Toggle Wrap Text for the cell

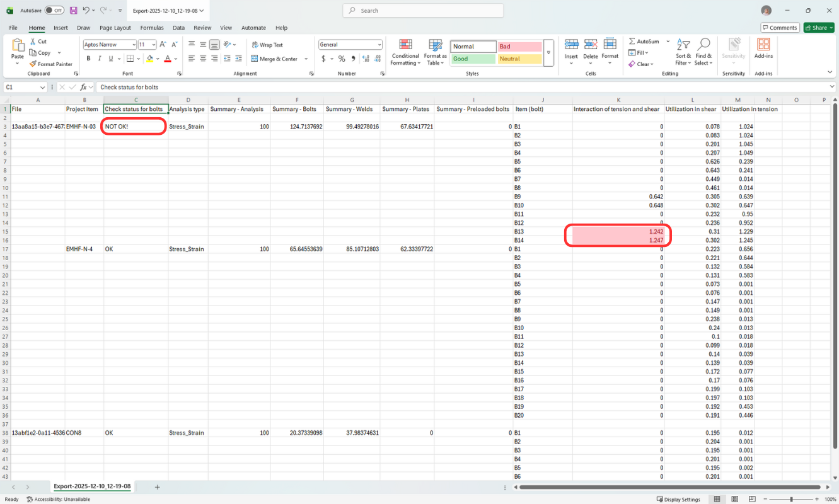[255, 45]
